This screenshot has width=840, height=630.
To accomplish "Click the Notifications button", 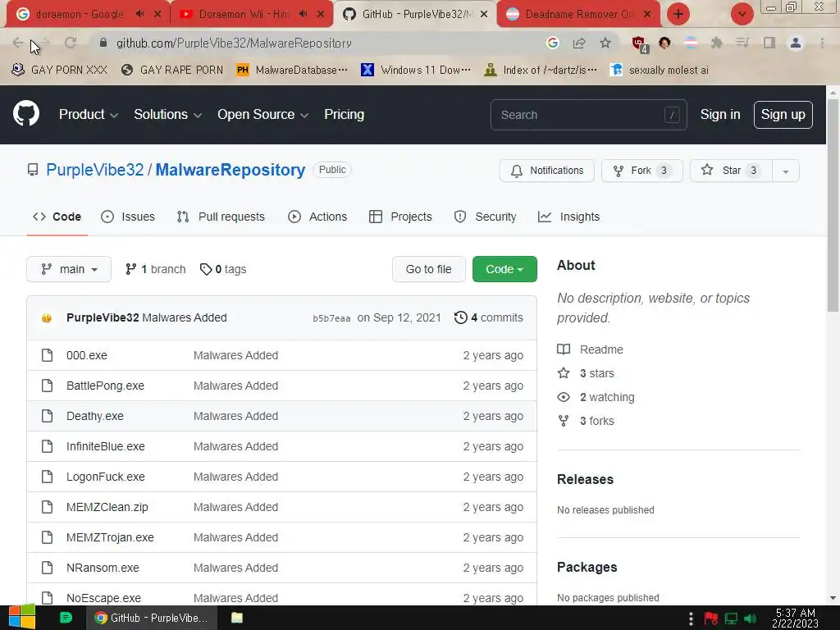I will pyautogui.click(x=547, y=171).
